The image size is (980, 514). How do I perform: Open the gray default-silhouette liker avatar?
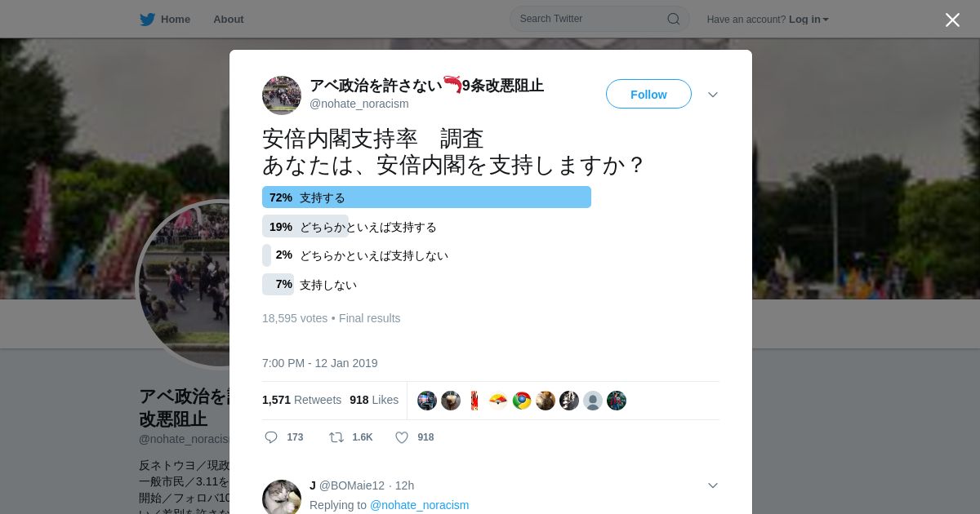[x=593, y=401]
